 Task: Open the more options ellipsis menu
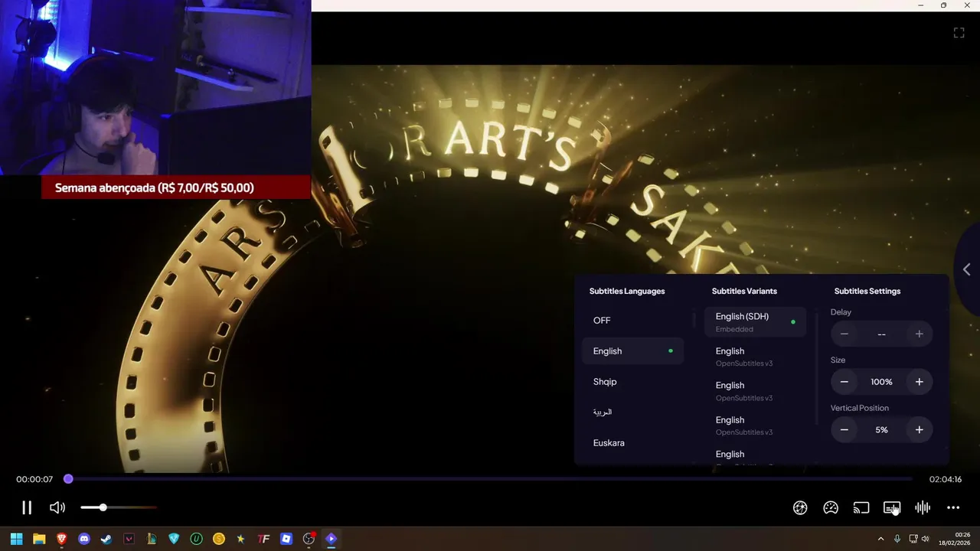click(x=953, y=507)
